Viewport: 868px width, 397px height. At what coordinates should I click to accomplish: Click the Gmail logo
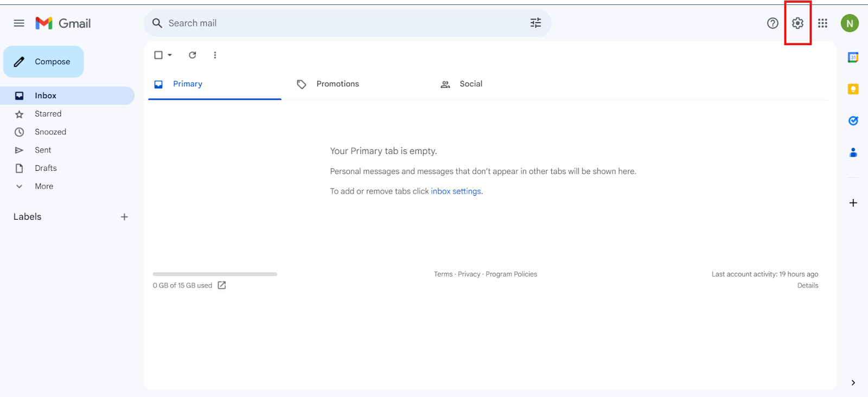[63, 23]
